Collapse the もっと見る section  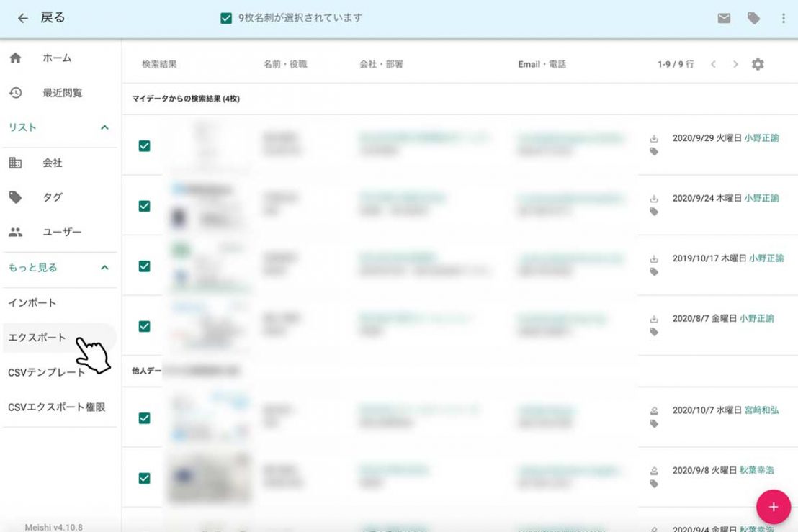point(104,268)
